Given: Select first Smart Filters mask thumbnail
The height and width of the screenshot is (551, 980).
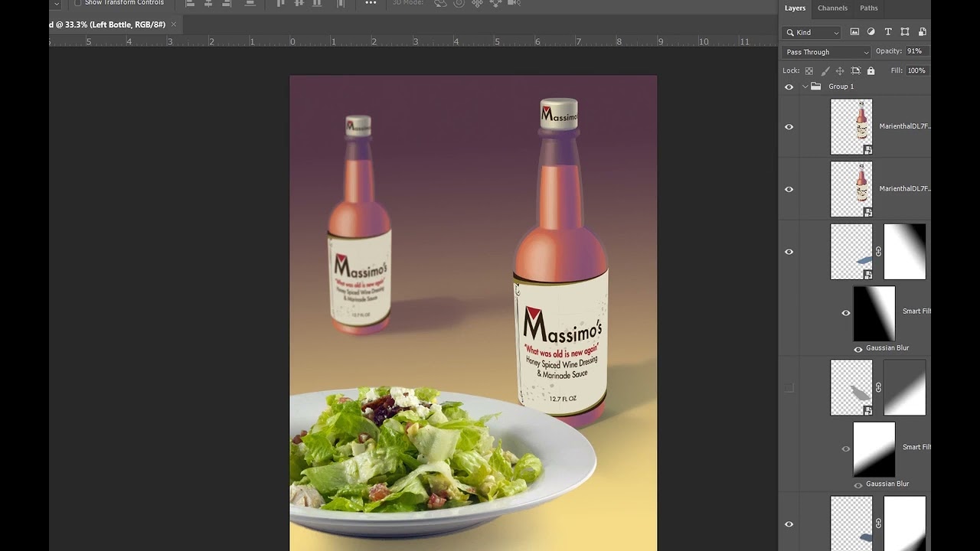Looking at the screenshot, I should [x=874, y=314].
